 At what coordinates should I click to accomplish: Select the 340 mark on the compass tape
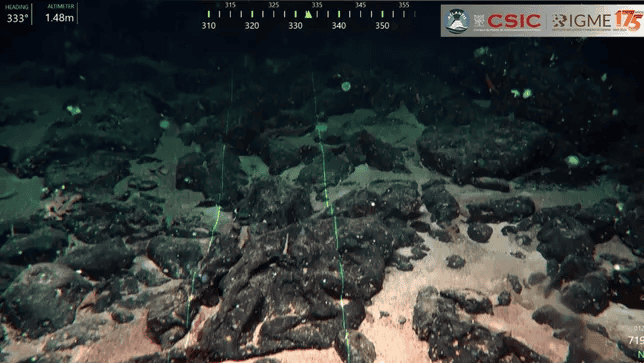point(339,25)
